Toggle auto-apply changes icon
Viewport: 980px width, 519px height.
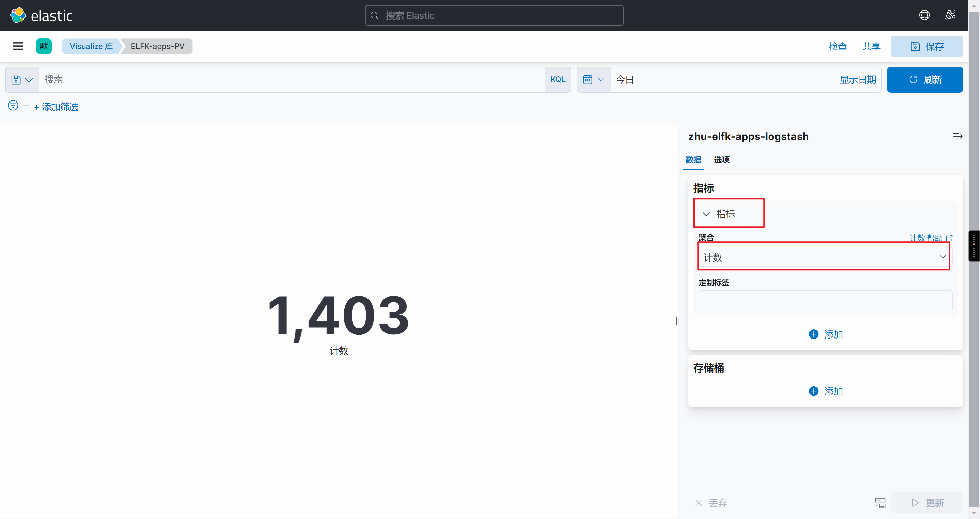[880, 503]
